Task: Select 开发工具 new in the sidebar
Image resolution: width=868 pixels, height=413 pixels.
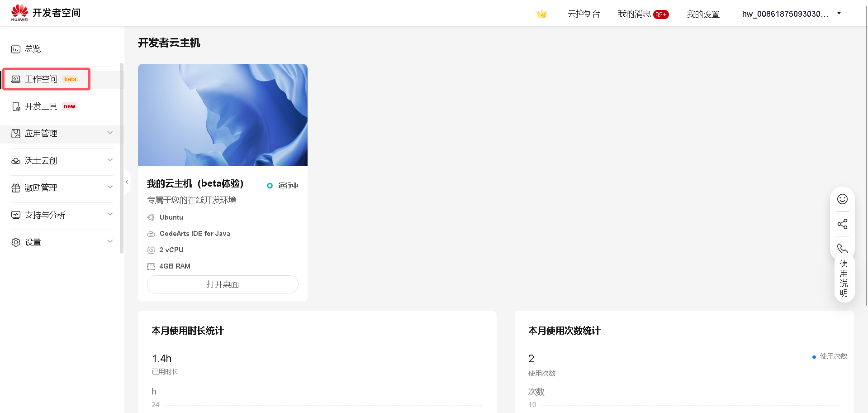Action: click(42, 106)
